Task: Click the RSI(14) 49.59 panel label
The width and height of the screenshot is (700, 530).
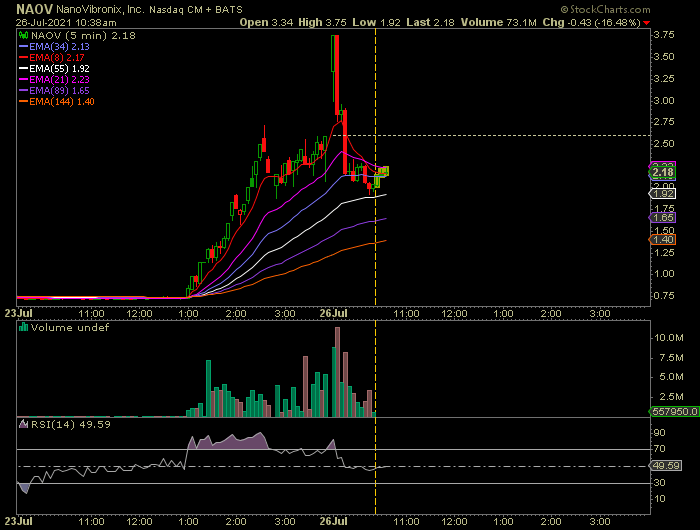Action: [71, 425]
